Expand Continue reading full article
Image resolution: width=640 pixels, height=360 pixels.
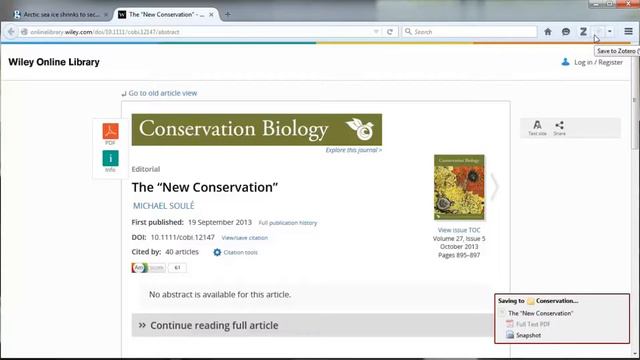312,325
